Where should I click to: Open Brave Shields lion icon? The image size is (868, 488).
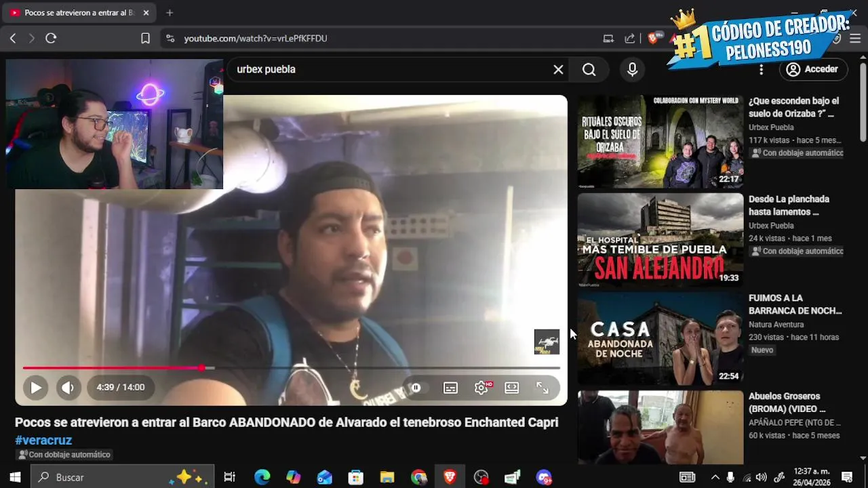coord(653,39)
